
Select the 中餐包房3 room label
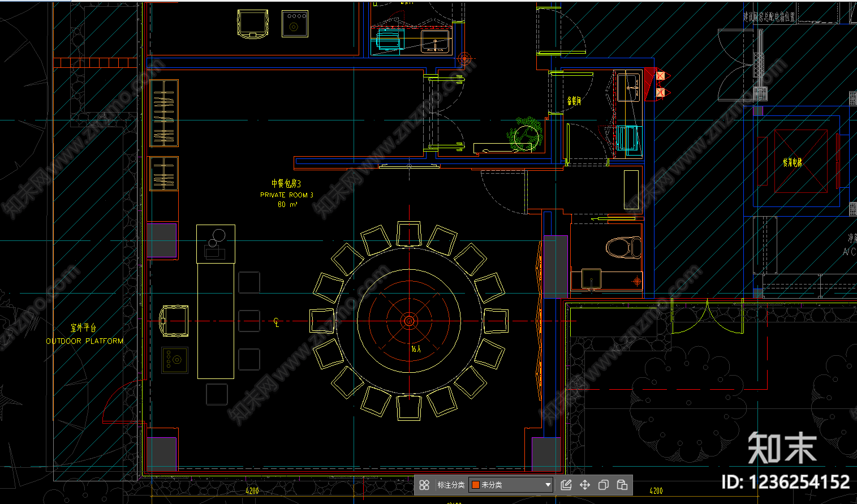[286, 183]
